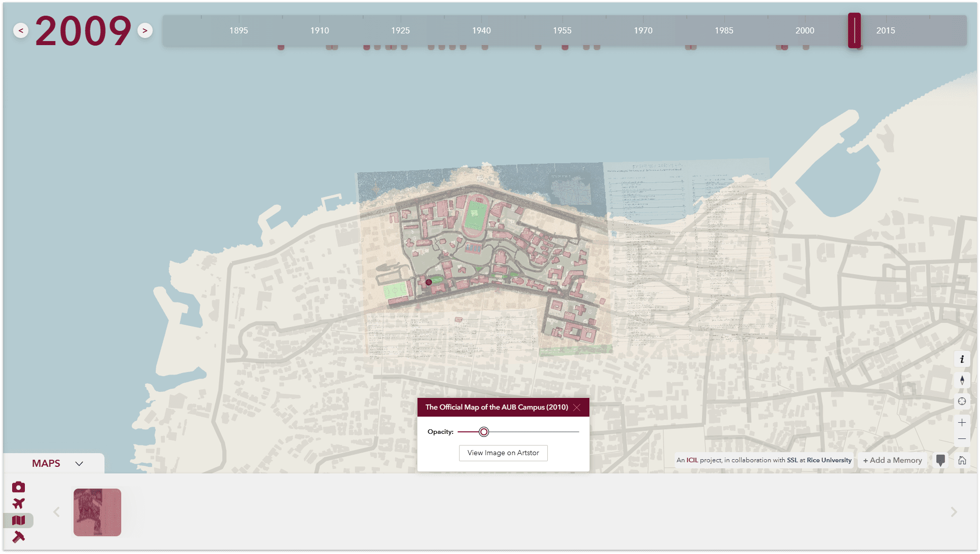Open the plans category (hammer icon)
This screenshot has height=554, width=980.
tap(19, 537)
